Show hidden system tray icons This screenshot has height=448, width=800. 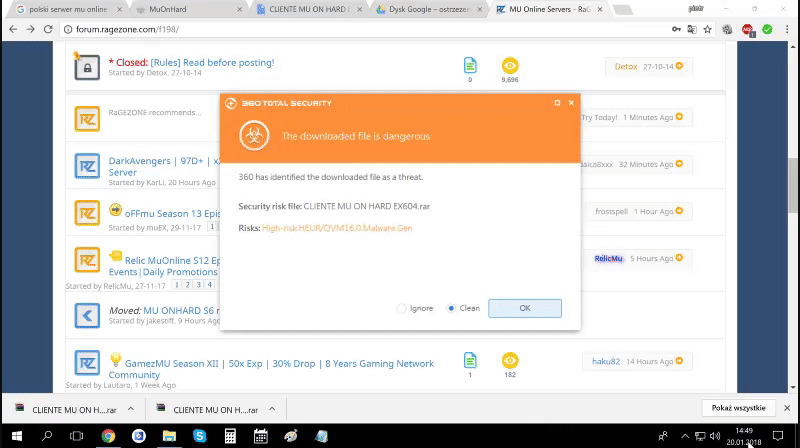[x=685, y=436]
